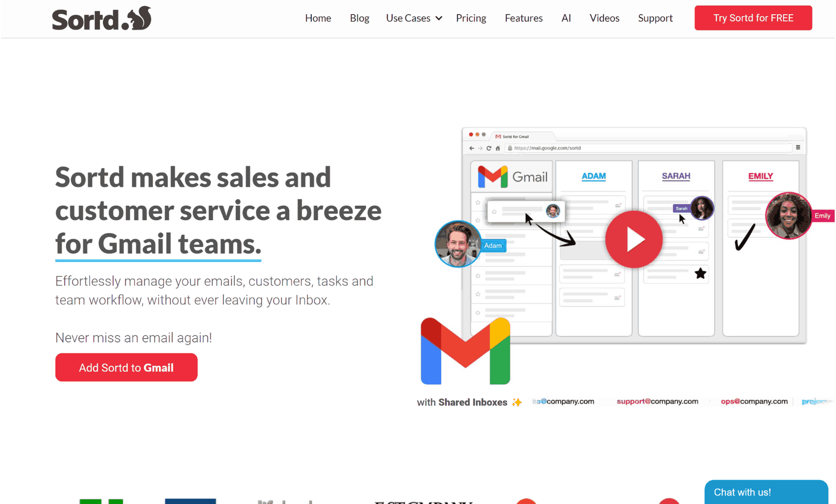Click the sparkle icon after Shared Inboxes
Screen dimensions: 836x504
[x=517, y=402]
